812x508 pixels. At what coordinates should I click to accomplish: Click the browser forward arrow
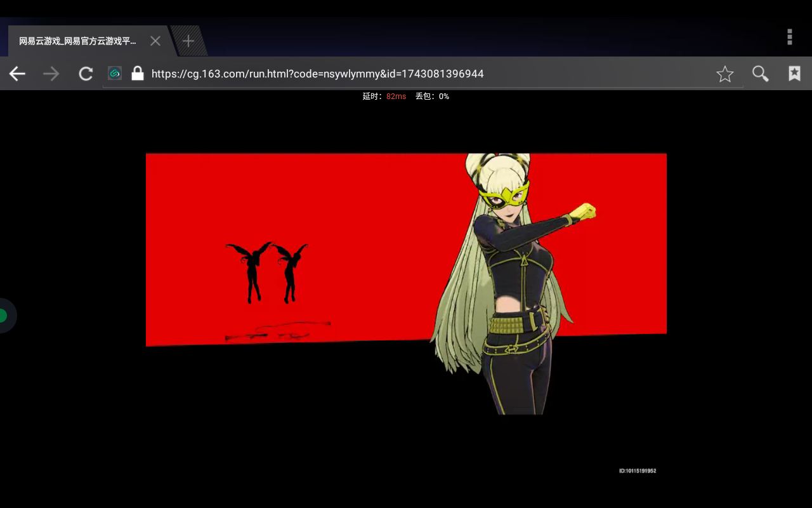(x=51, y=74)
